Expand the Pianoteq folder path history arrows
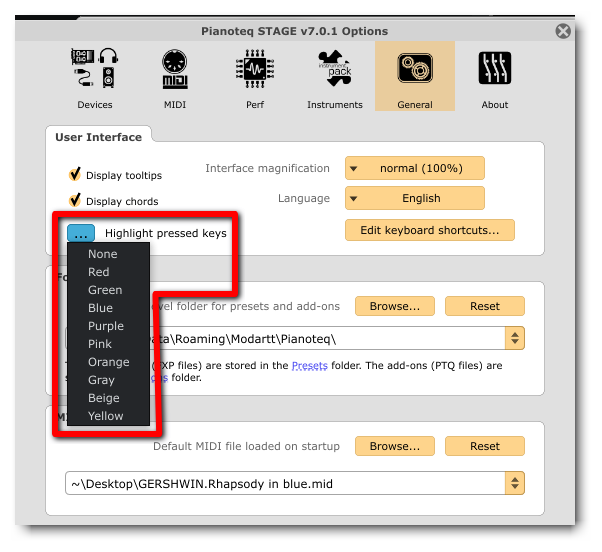The width and height of the screenshot is (602, 552). click(x=515, y=338)
